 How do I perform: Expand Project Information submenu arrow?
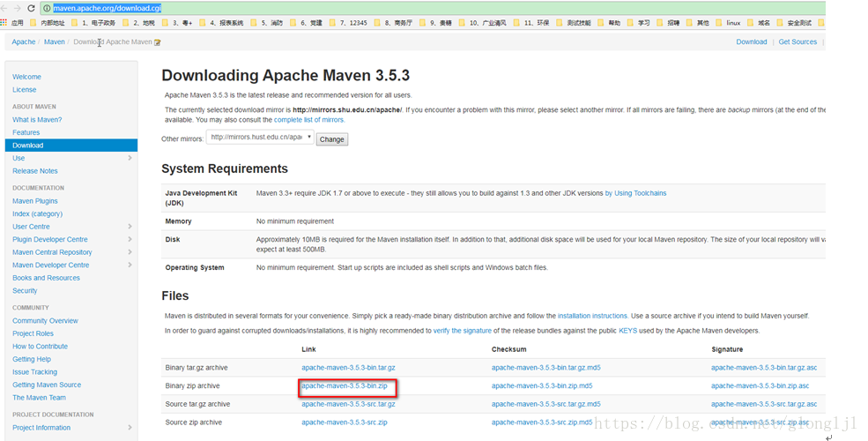point(130,427)
